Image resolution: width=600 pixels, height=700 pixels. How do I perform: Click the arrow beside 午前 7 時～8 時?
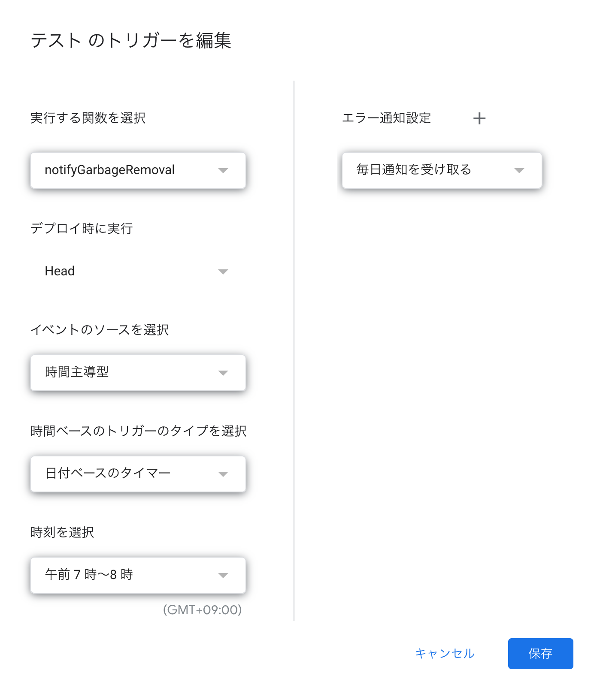click(223, 575)
